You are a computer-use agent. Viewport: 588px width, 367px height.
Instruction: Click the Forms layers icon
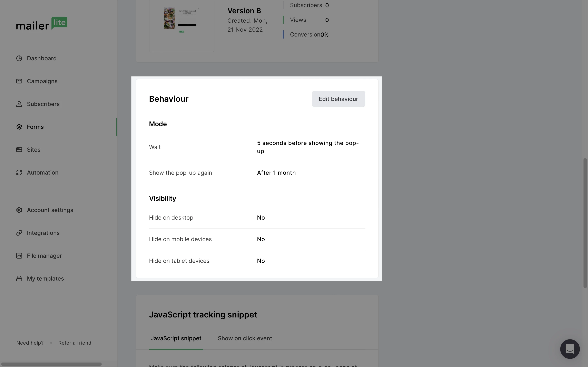coord(19,127)
